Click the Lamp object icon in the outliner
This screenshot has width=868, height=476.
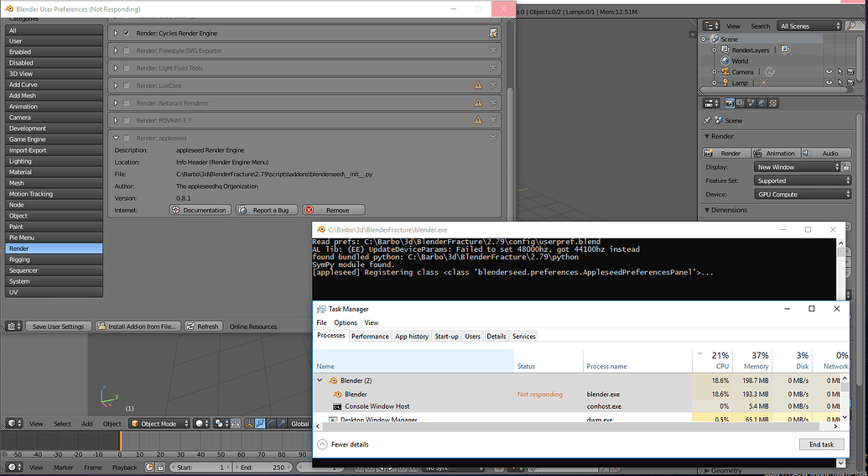pos(725,82)
